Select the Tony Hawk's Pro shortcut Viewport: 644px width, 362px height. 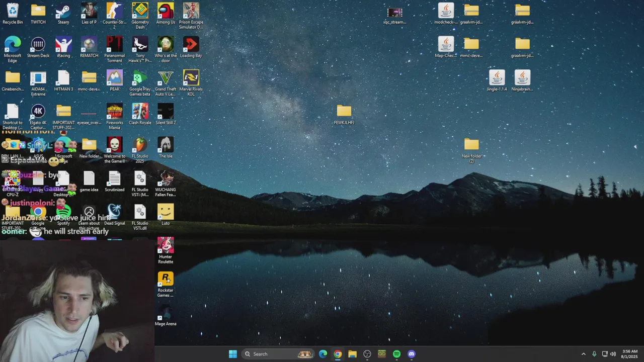pyautogui.click(x=140, y=49)
